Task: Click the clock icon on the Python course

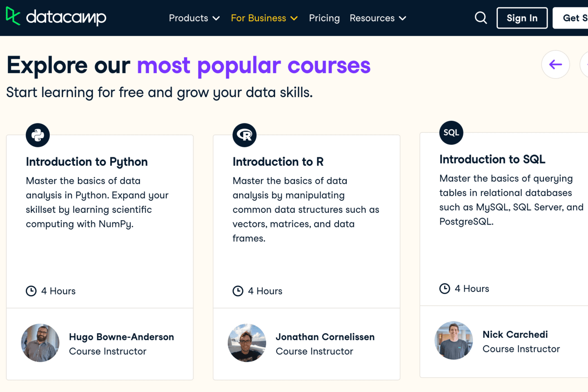Action: [x=31, y=291]
